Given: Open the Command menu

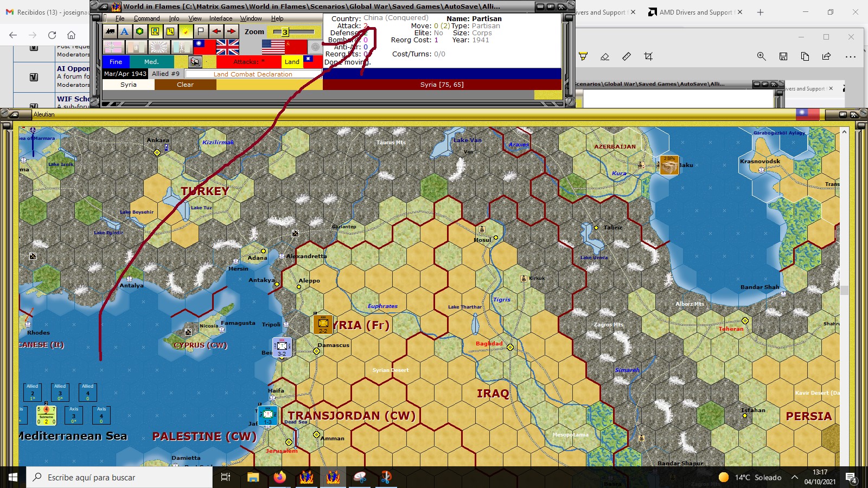Looking at the screenshot, I should [x=147, y=18].
